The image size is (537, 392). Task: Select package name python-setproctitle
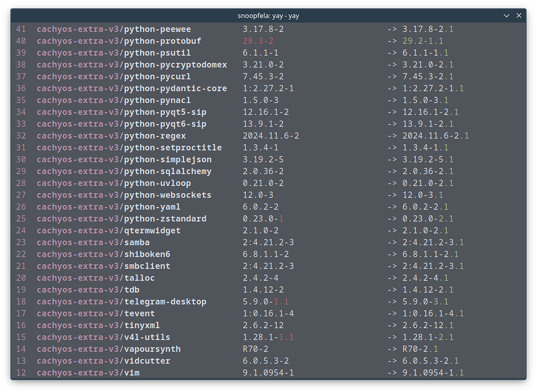(173, 148)
